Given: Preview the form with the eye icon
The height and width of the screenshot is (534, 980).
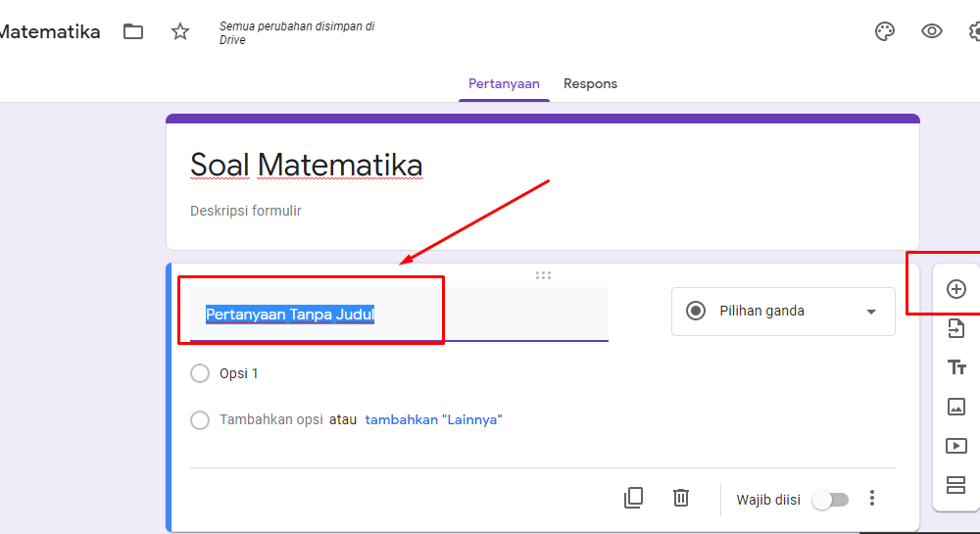Looking at the screenshot, I should pyautogui.click(x=931, y=31).
